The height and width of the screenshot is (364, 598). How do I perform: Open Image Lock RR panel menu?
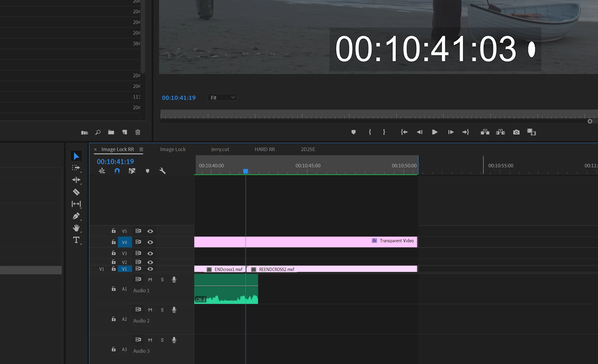pyautogui.click(x=141, y=150)
